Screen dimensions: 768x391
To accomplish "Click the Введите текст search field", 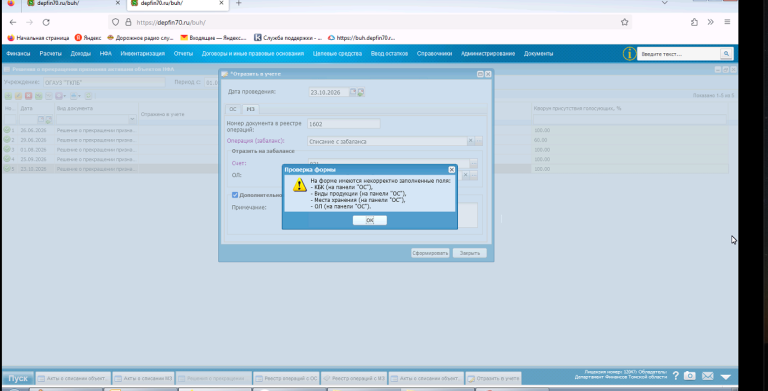I will tap(679, 53).
